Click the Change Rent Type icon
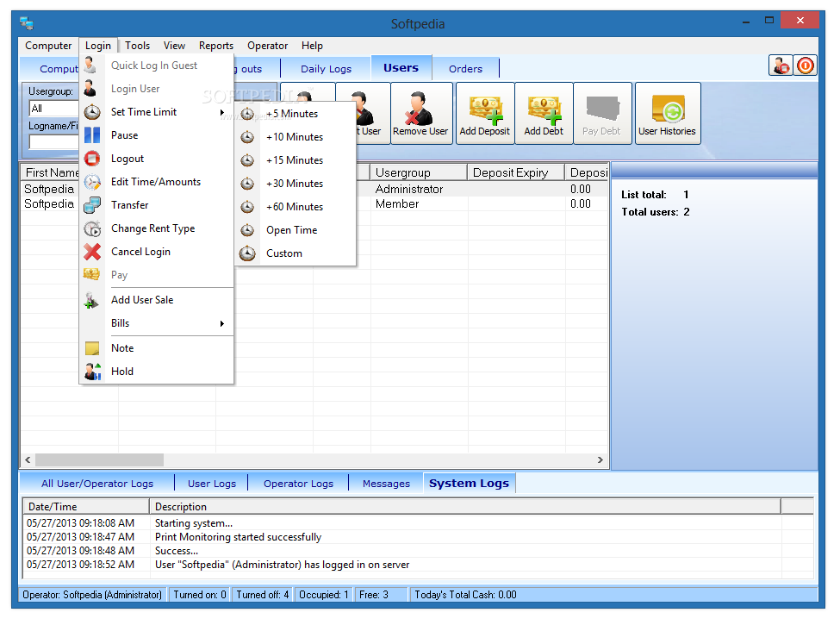This screenshot has height=625, width=840. (92, 228)
